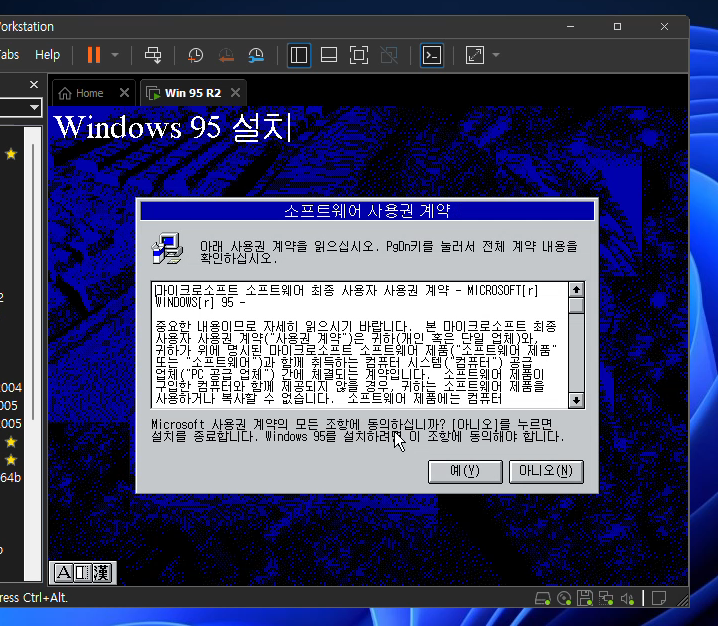Click the network adapter status icon
The width and height of the screenshot is (718, 626).
click(x=606, y=598)
